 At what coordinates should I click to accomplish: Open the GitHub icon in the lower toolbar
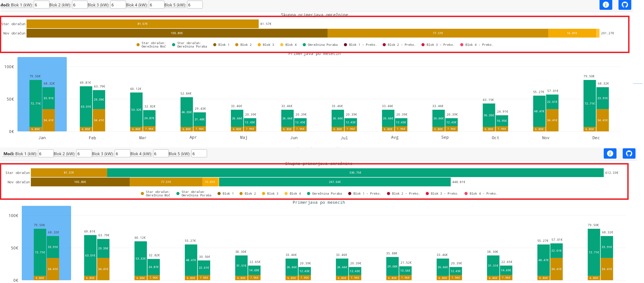[629, 153]
